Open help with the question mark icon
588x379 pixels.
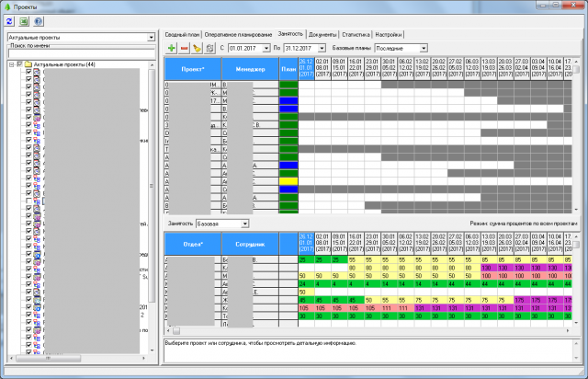[39, 21]
